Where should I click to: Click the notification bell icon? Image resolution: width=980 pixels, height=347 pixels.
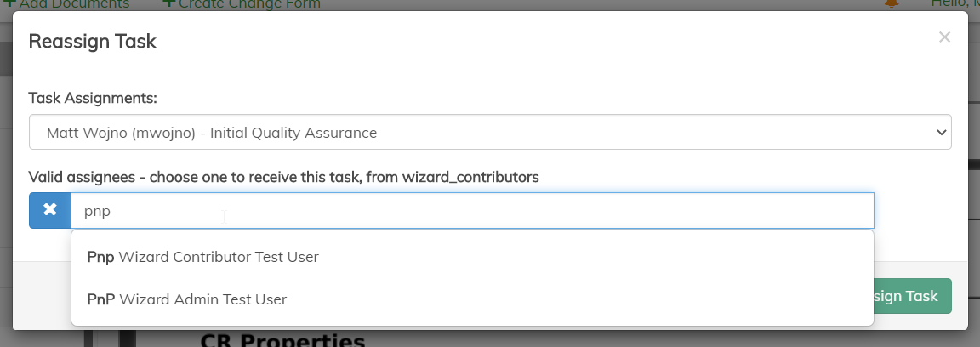click(x=892, y=4)
